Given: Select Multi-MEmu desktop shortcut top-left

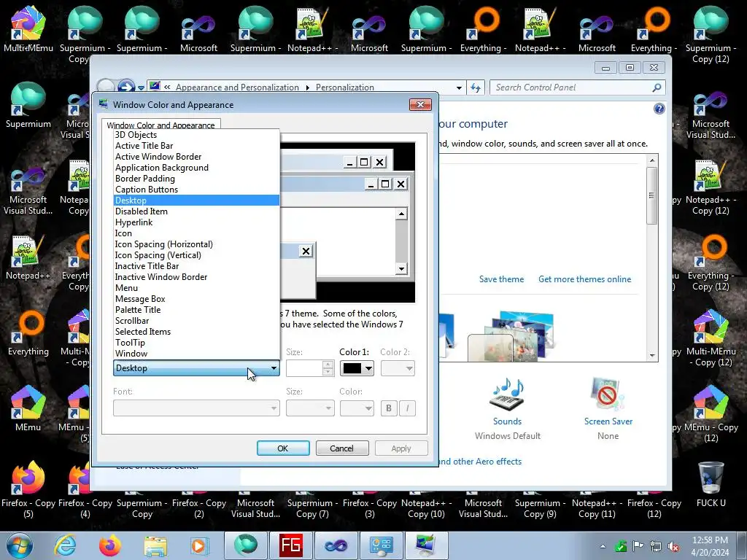Looking at the screenshot, I should (28, 28).
